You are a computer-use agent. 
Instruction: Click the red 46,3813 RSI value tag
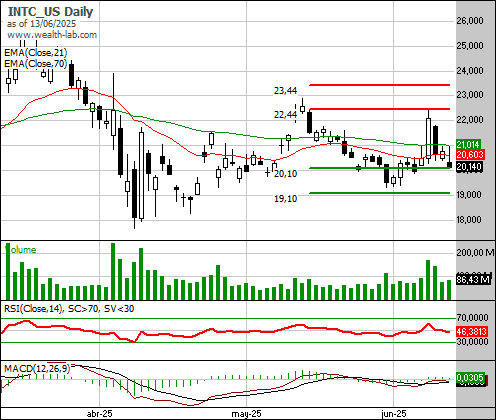pyautogui.click(x=472, y=332)
